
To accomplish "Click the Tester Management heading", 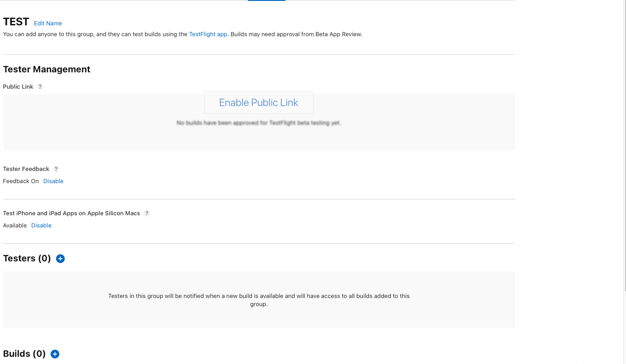I will [x=47, y=69].
